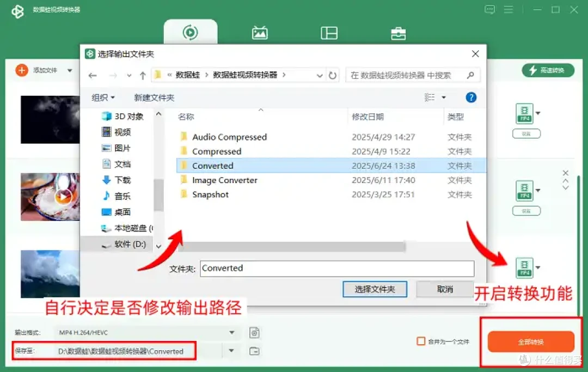The image size is (588, 372).
Task: Sort by 修改日期 column header
Action: point(367,117)
